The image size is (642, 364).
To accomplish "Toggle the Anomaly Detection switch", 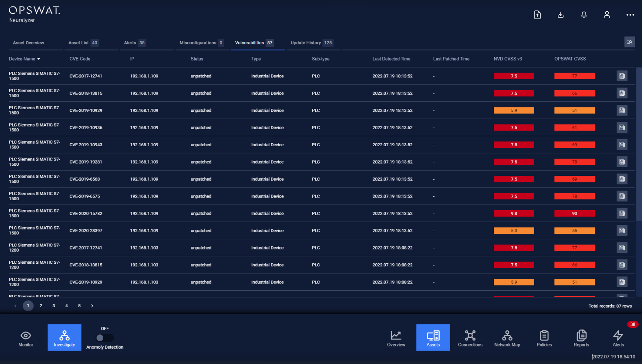I will coord(104,338).
